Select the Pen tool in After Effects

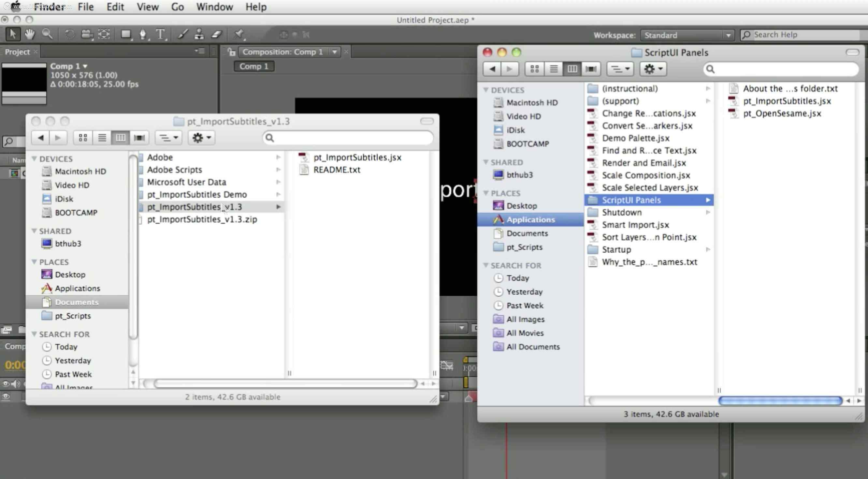(143, 35)
